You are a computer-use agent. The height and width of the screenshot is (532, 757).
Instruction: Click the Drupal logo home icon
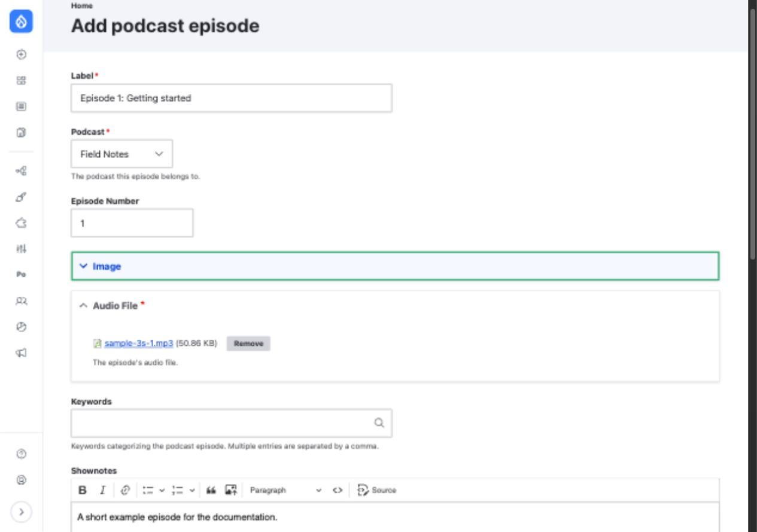pyautogui.click(x=21, y=22)
